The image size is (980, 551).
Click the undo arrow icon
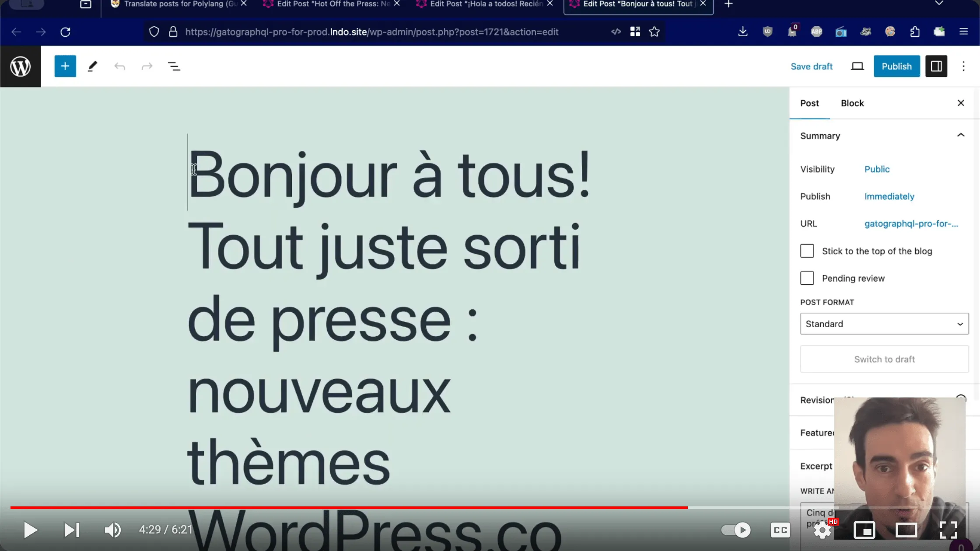(119, 66)
